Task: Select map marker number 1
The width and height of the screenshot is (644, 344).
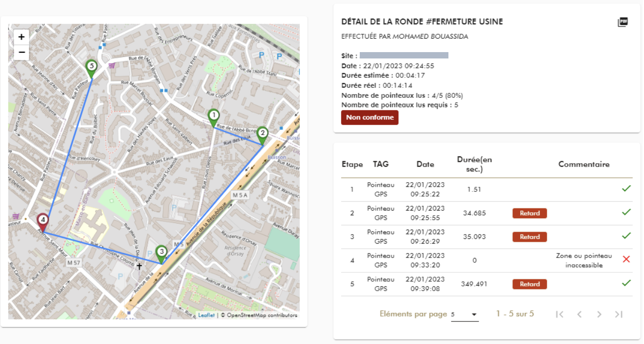Action: pos(213,115)
